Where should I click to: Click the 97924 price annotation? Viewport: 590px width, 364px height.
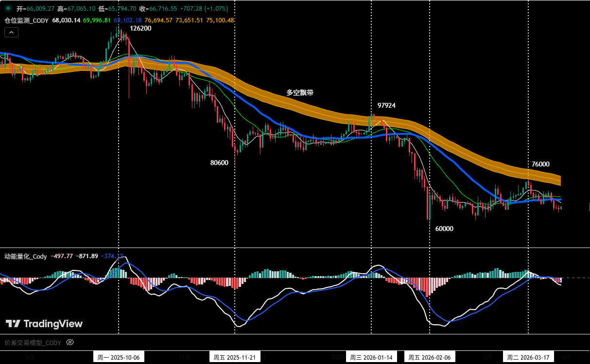coord(387,105)
